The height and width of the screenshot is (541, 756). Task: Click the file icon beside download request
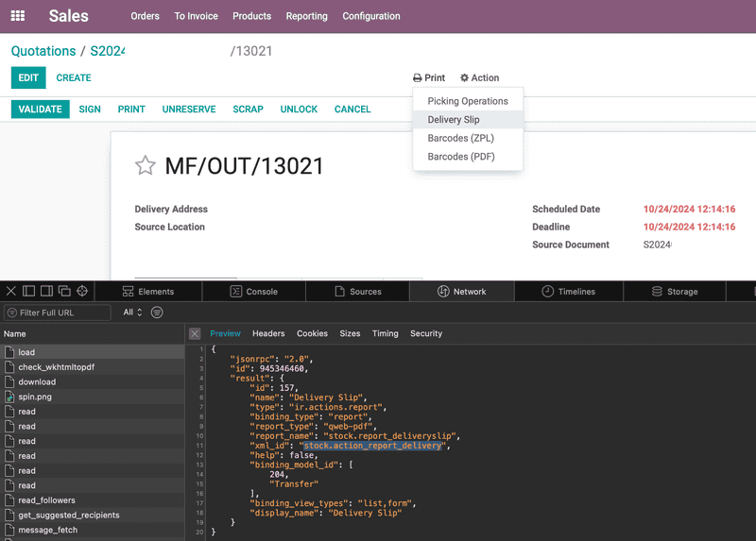point(9,382)
